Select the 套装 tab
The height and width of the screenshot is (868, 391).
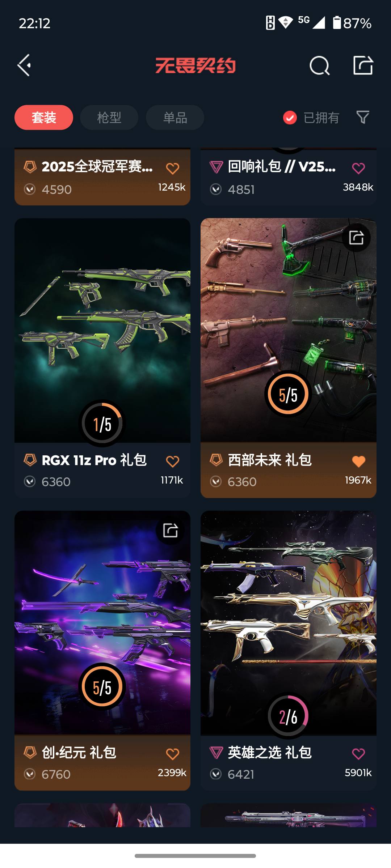(44, 118)
